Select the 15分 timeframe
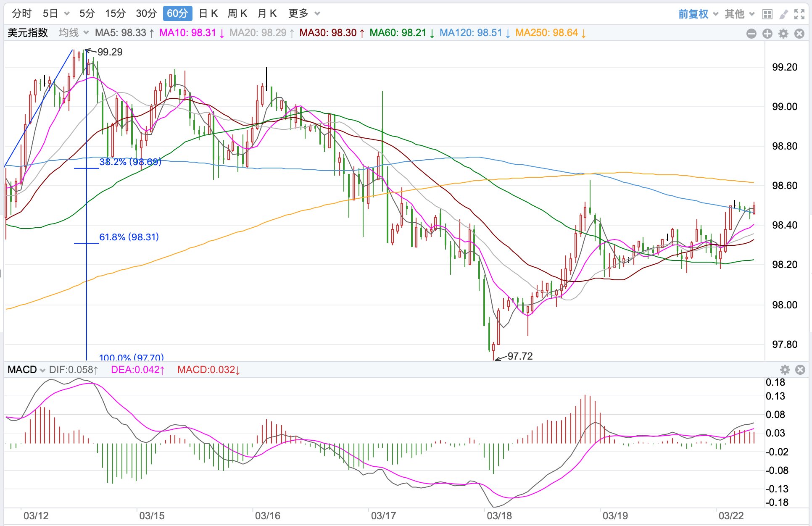 (115, 13)
